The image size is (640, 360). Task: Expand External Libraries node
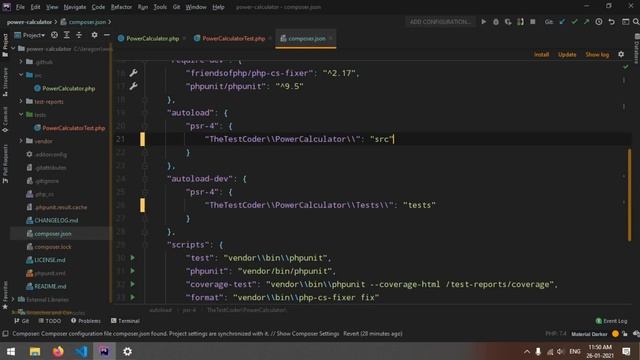click(x=13, y=299)
